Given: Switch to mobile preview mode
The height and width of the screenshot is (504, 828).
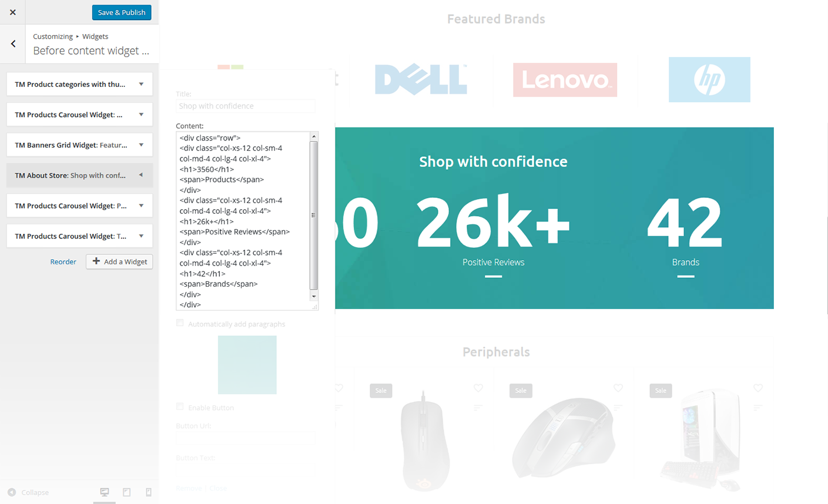Looking at the screenshot, I should click(148, 492).
